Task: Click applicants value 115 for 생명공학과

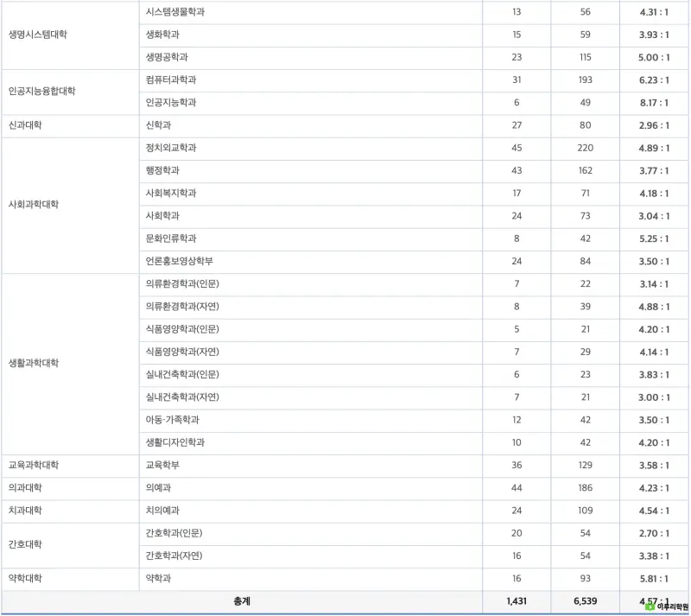Action: click(586, 57)
